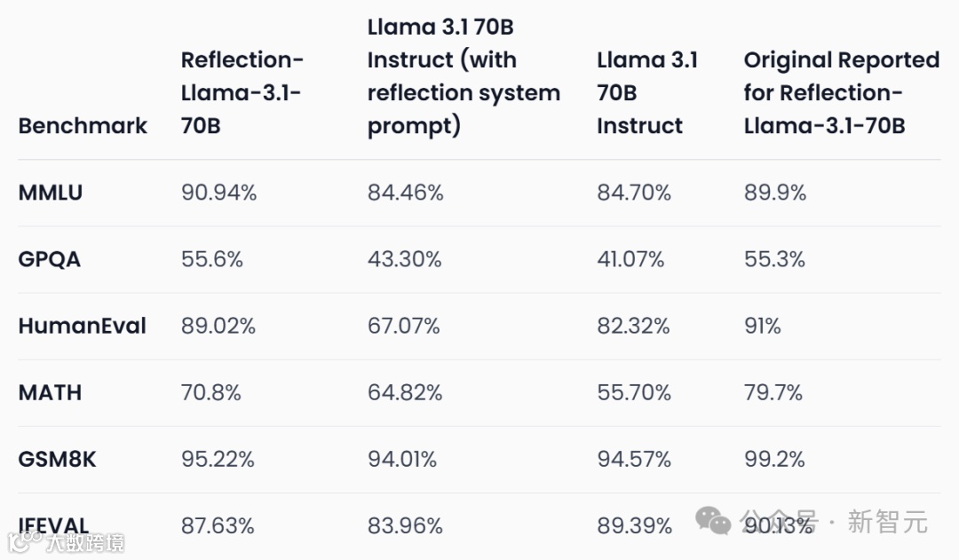This screenshot has height=560, width=959.
Task: Select the 83.96% IFEVAL score cell
Action: pyautogui.click(x=405, y=525)
